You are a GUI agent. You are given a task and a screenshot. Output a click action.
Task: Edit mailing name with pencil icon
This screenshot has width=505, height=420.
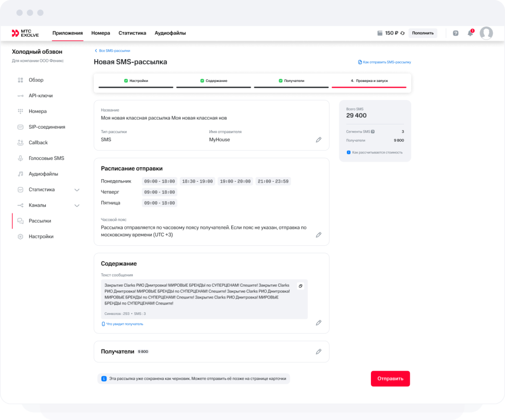point(319,140)
